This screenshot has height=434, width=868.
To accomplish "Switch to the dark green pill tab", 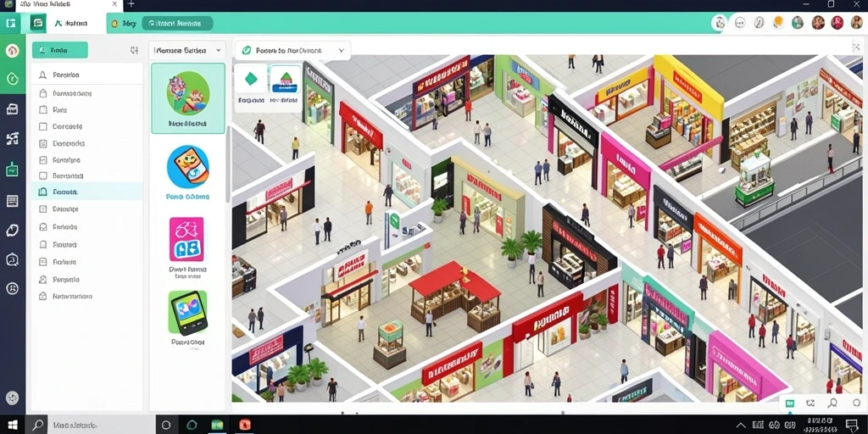I will tap(177, 23).
